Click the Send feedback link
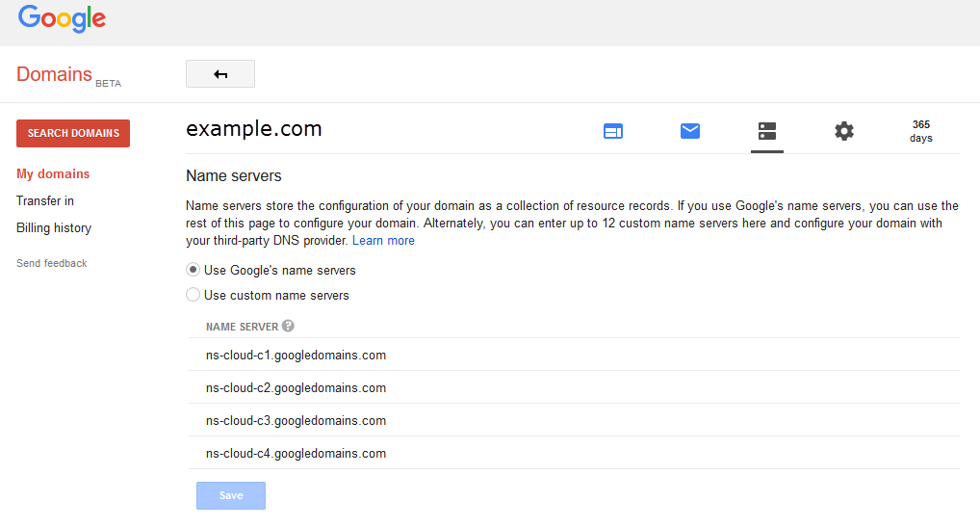Viewport: 980px width, 528px height. click(52, 263)
